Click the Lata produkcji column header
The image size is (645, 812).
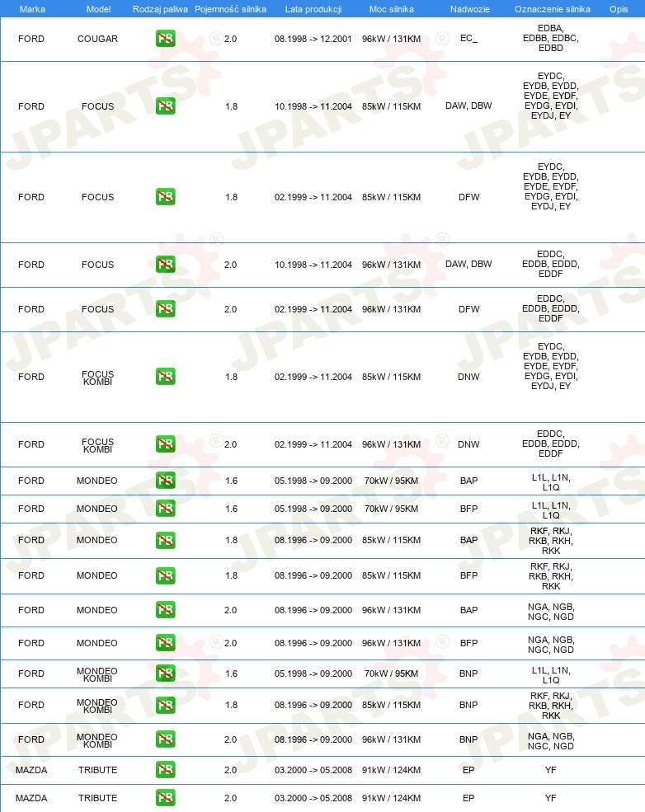pos(313,9)
